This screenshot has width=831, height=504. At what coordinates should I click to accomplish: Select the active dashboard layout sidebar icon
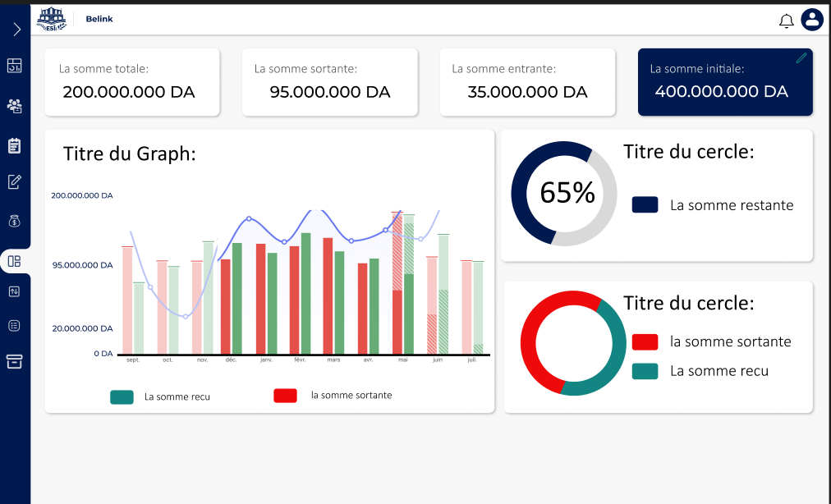point(15,262)
